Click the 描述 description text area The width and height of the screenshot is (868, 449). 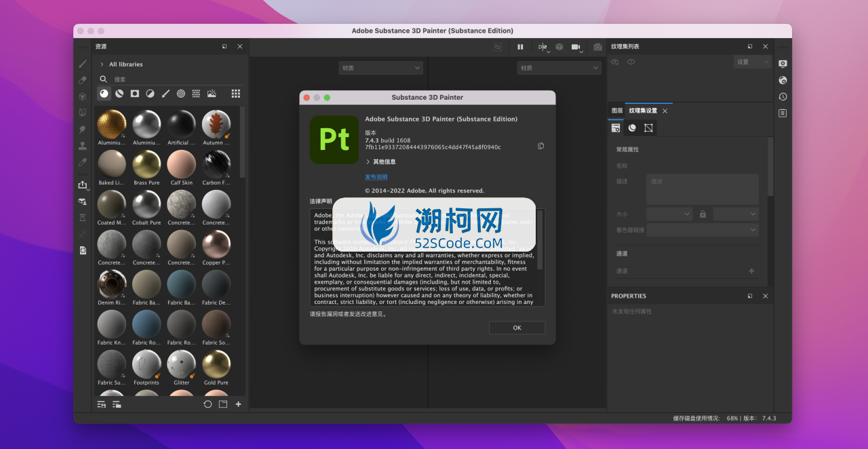pyautogui.click(x=703, y=189)
